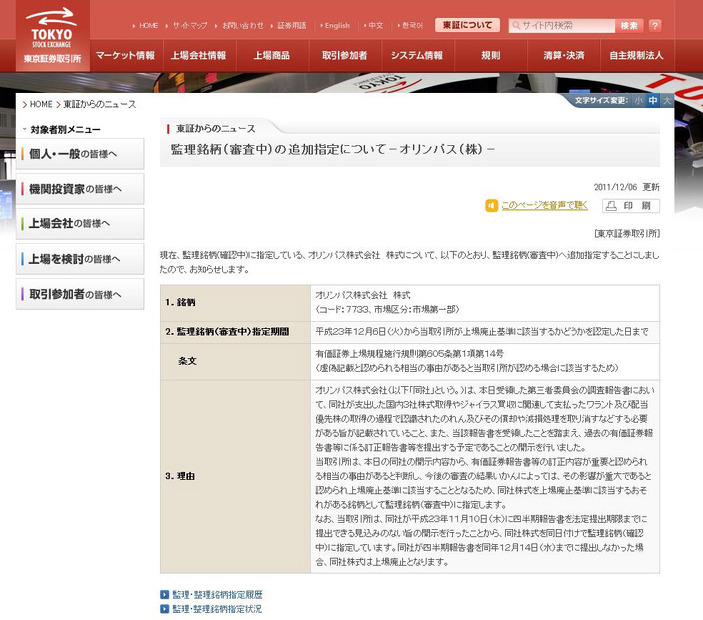Switch the site to 中文
The width and height of the screenshot is (703, 620).
coord(376,26)
